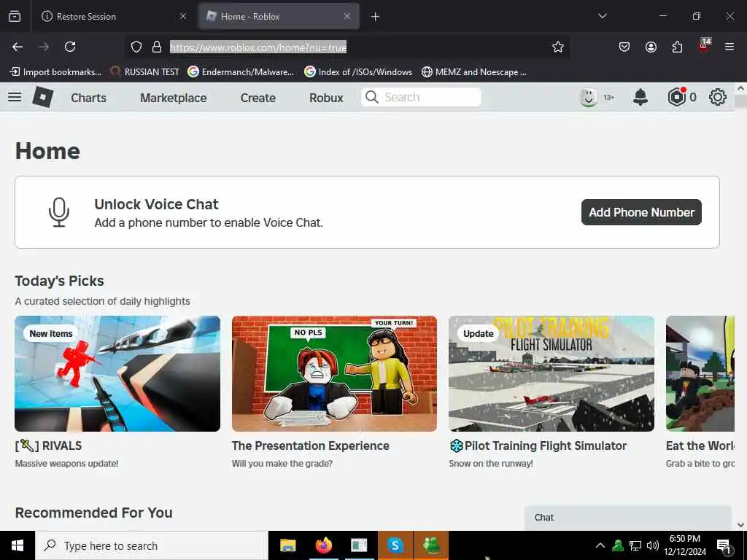Viewport: 747px width, 560px height.
Task: Open the Firefox account icon
Action: (x=651, y=47)
